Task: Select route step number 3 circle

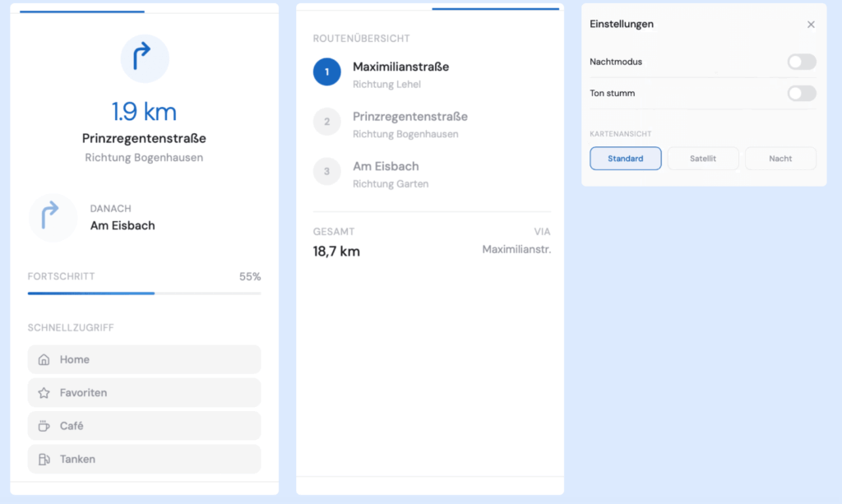Action: tap(326, 171)
